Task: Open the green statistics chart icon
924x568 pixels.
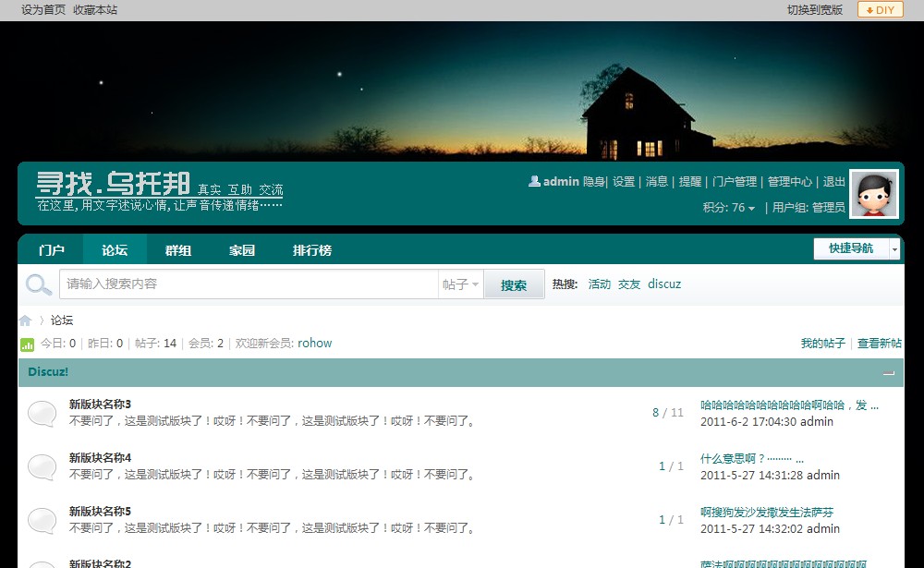Action: (27, 344)
